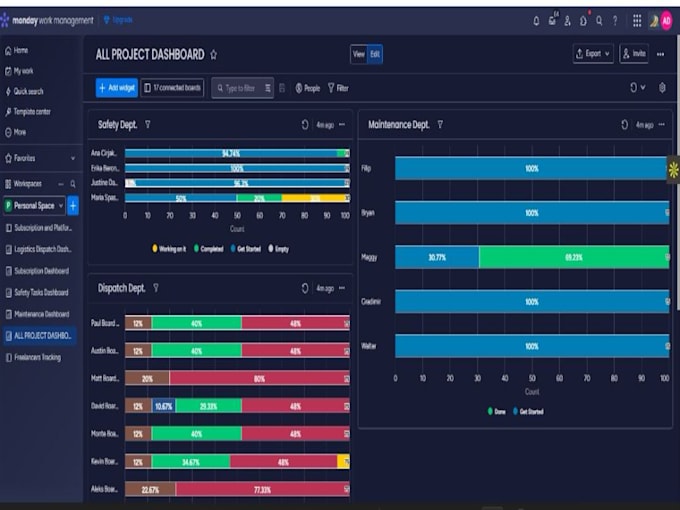The image size is (680, 510).
Task: Refresh the Safety Dept. widget
Action: pyautogui.click(x=305, y=125)
